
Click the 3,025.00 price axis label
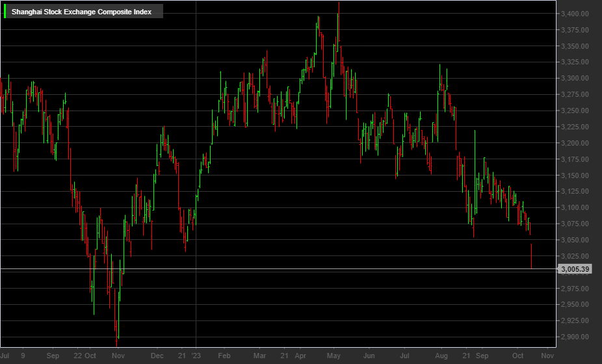pos(575,256)
